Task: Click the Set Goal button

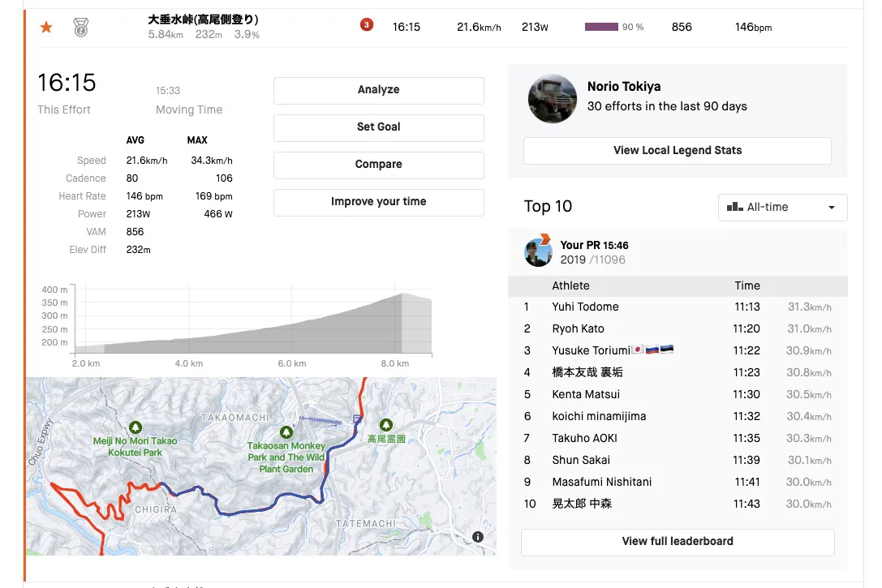Action: [x=378, y=127]
